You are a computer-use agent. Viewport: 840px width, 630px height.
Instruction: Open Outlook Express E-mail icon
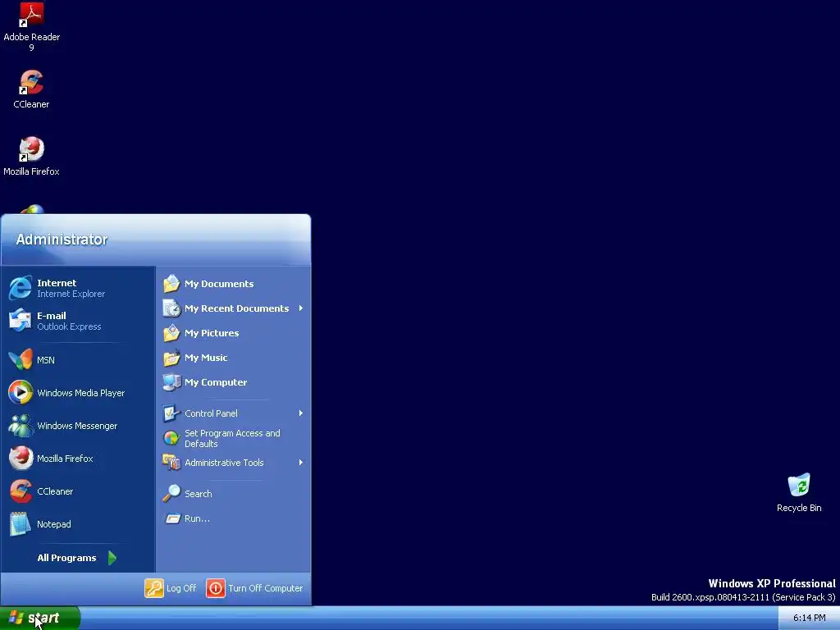click(20, 321)
